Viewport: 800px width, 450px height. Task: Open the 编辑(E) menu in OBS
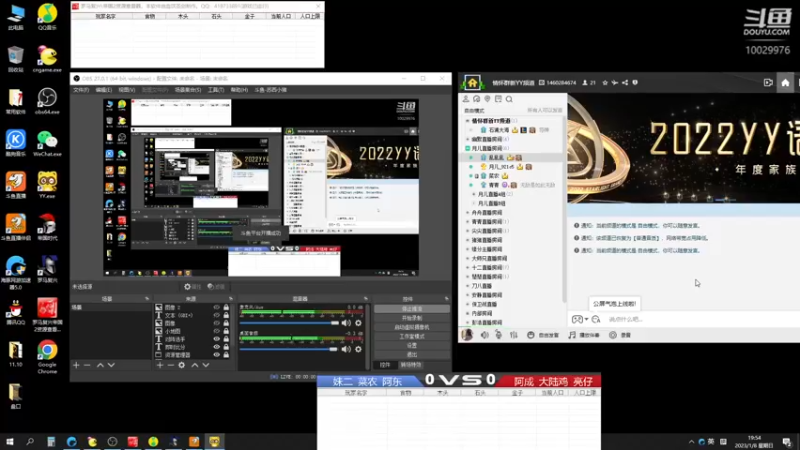[104, 90]
